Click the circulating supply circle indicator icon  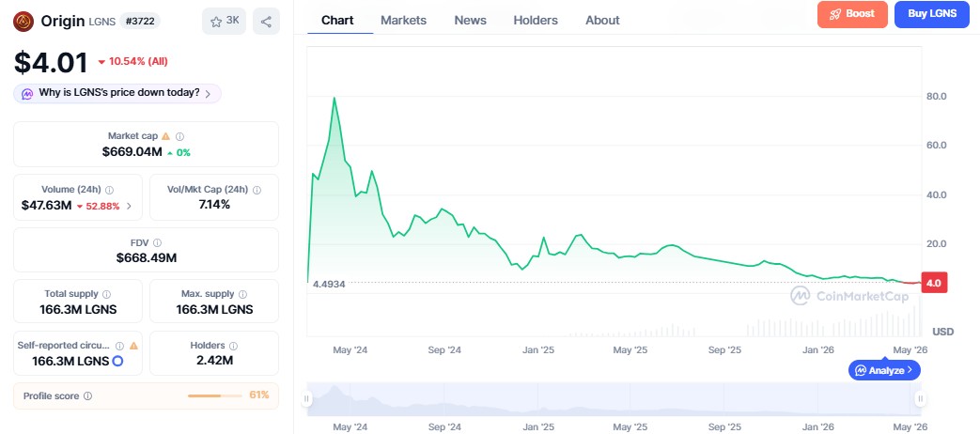pyautogui.click(x=117, y=361)
